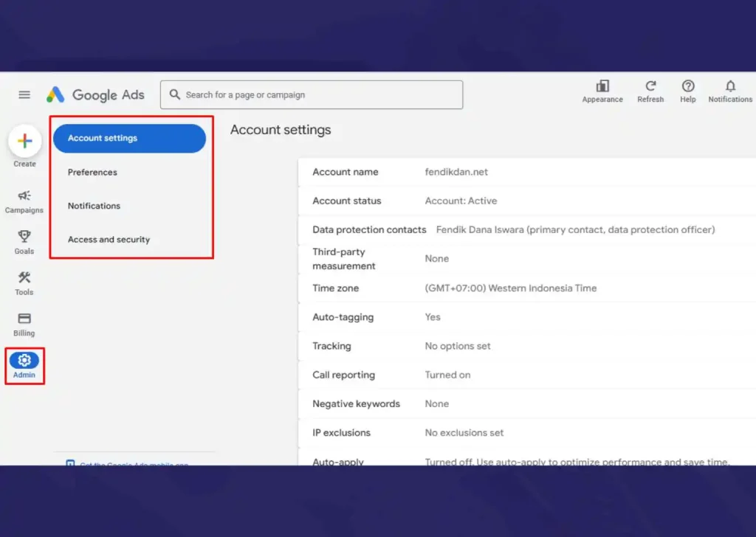756x537 pixels.
Task: Open the Help menu
Action: click(x=687, y=91)
